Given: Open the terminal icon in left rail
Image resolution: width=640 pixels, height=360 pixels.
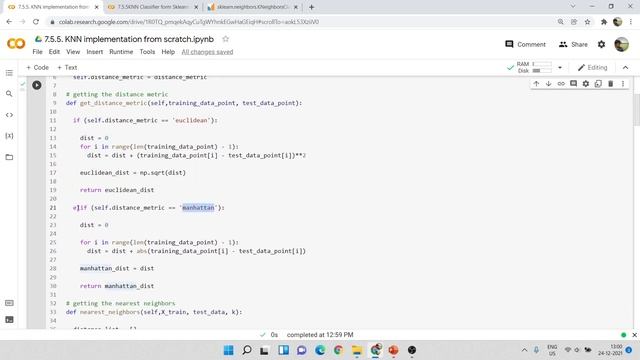Looking at the screenshot, I should coord(9,320).
